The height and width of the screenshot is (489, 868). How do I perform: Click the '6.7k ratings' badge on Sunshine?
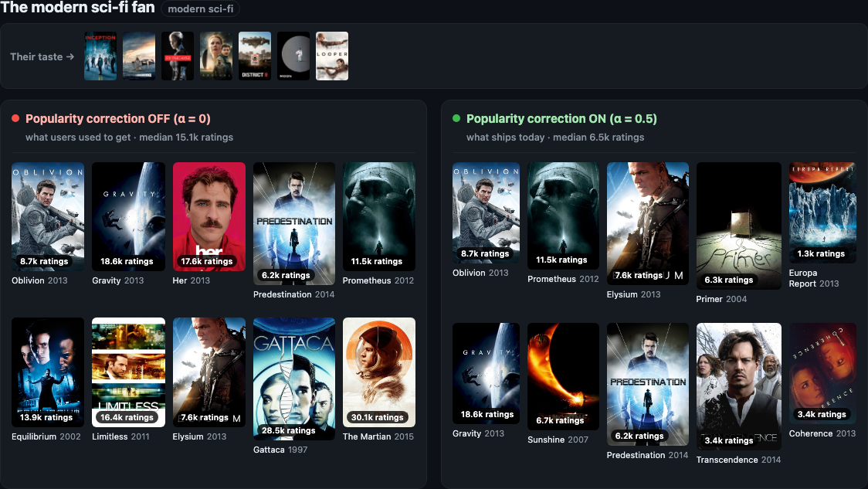tap(560, 420)
